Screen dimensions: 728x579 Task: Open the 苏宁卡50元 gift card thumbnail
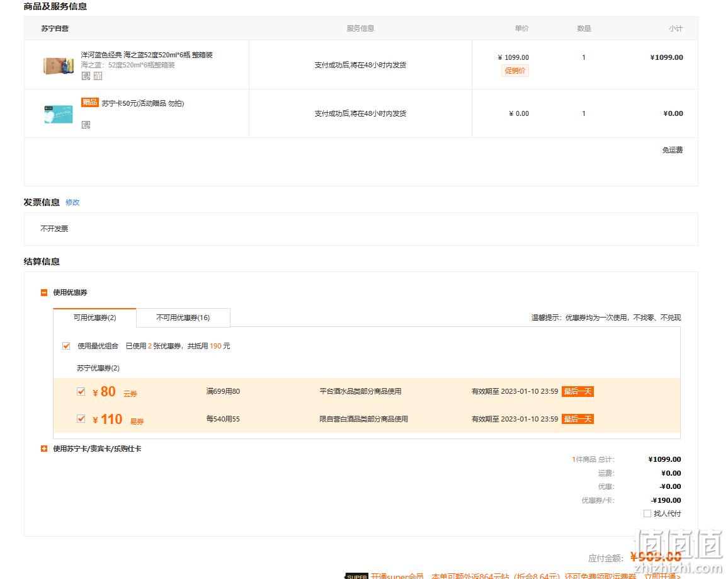tap(59, 114)
